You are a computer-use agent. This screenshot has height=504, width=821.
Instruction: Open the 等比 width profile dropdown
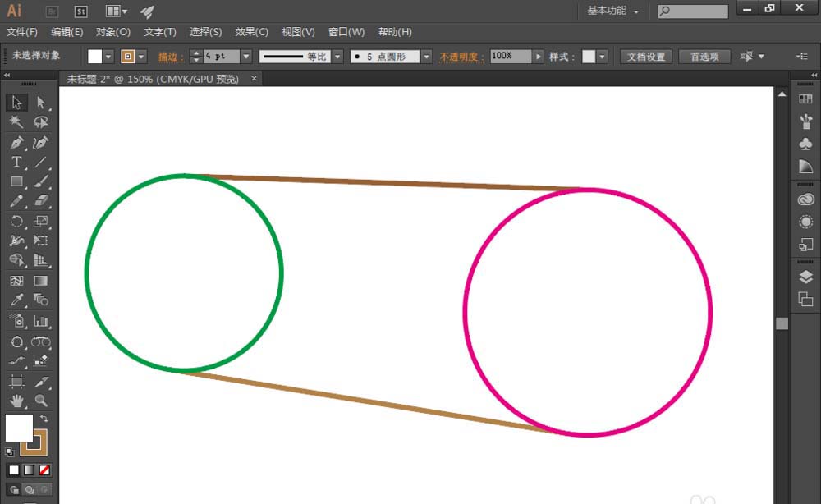(337, 57)
